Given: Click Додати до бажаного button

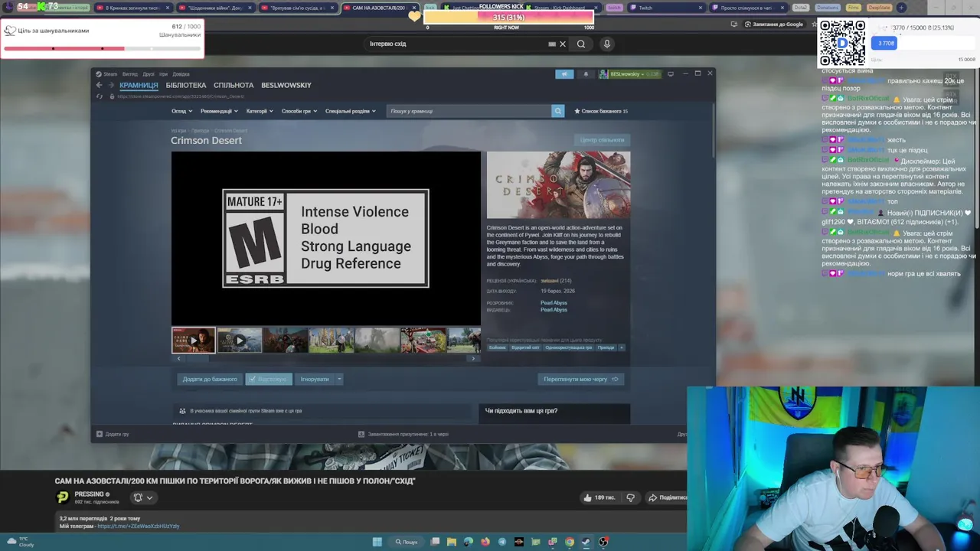Looking at the screenshot, I should tap(209, 379).
